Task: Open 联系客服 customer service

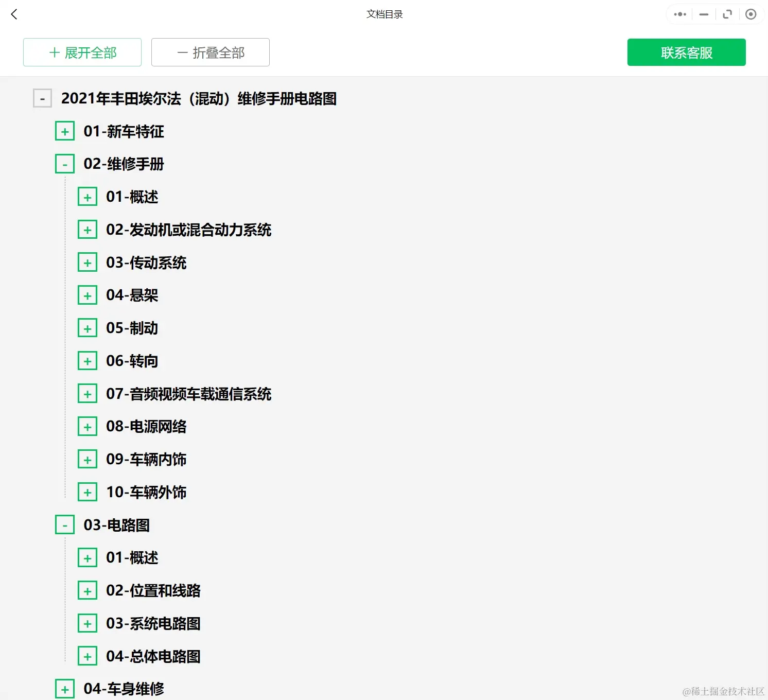Action: (686, 52)
